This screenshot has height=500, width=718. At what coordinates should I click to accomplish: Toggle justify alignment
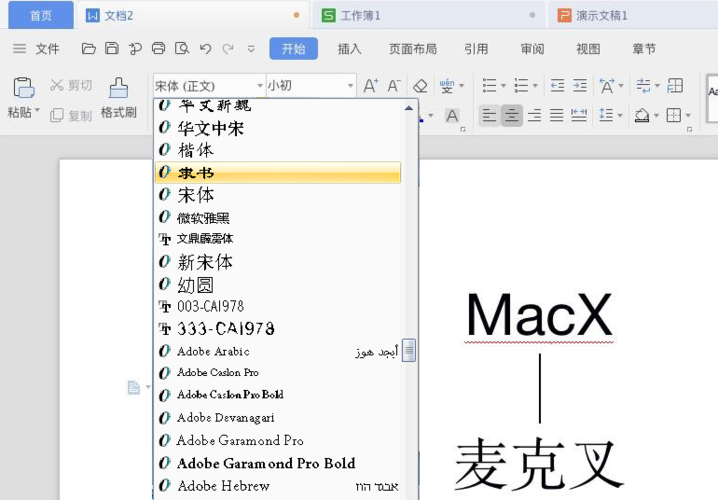pos(556,115)
